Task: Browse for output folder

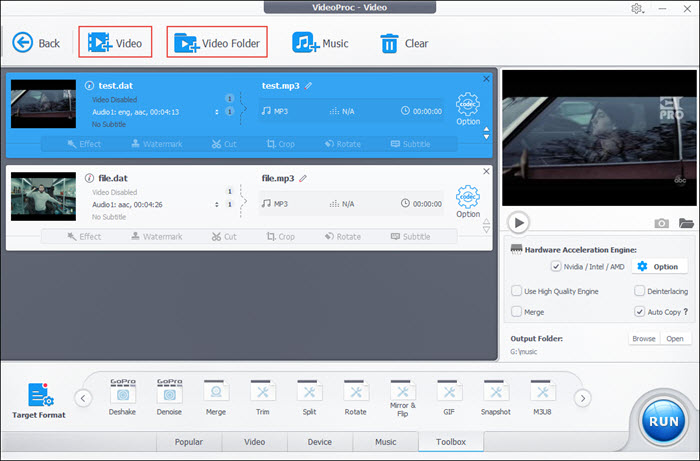Action: tap(644, 339)
